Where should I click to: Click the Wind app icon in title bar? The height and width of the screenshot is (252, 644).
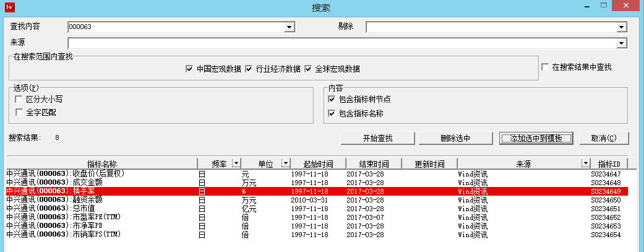pyautogui.click(x=11, y=7)
